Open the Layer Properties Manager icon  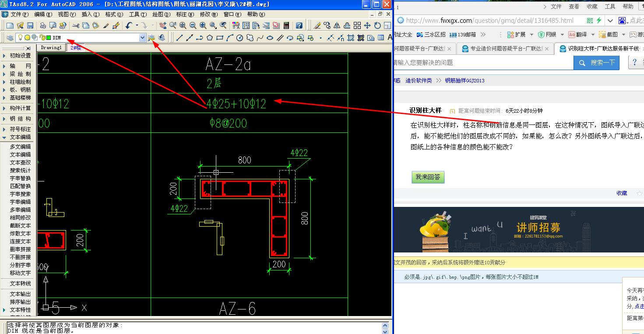[x=10, y=38]
